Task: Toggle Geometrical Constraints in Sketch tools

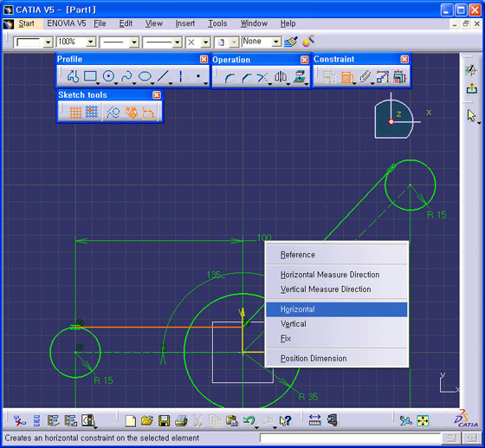Action: point(131,113)
